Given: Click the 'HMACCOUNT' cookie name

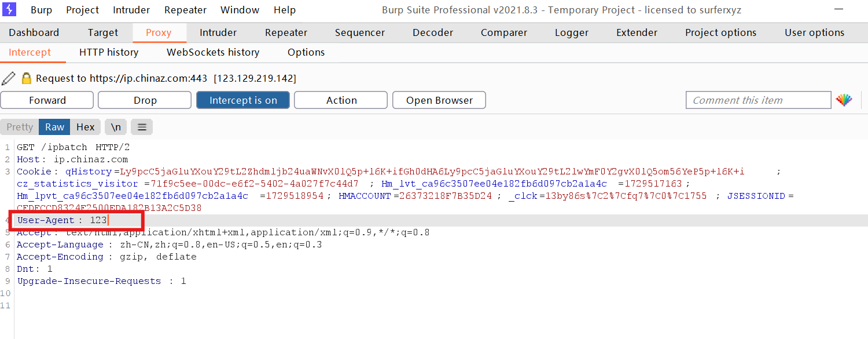Looking at the screenshot, I should 365,196.
